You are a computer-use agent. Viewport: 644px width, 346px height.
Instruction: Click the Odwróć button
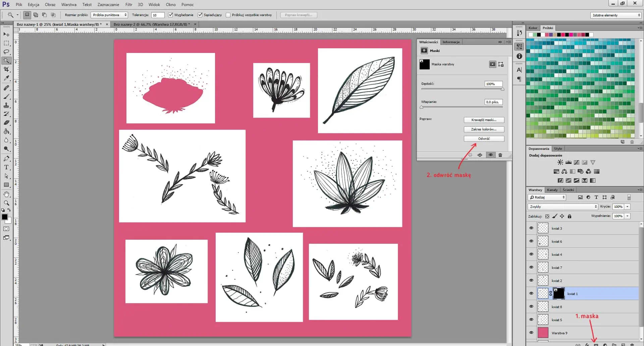coord(484,139)
